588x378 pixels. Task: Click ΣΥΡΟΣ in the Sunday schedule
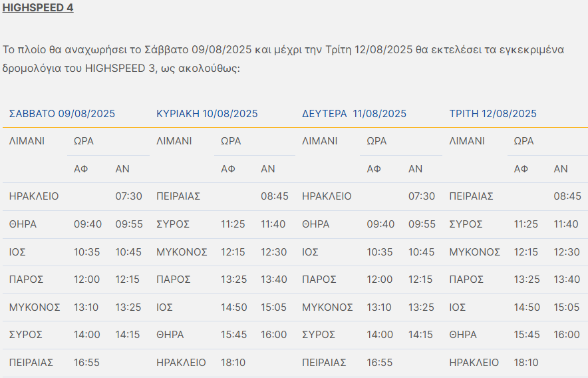coord(173,224)
